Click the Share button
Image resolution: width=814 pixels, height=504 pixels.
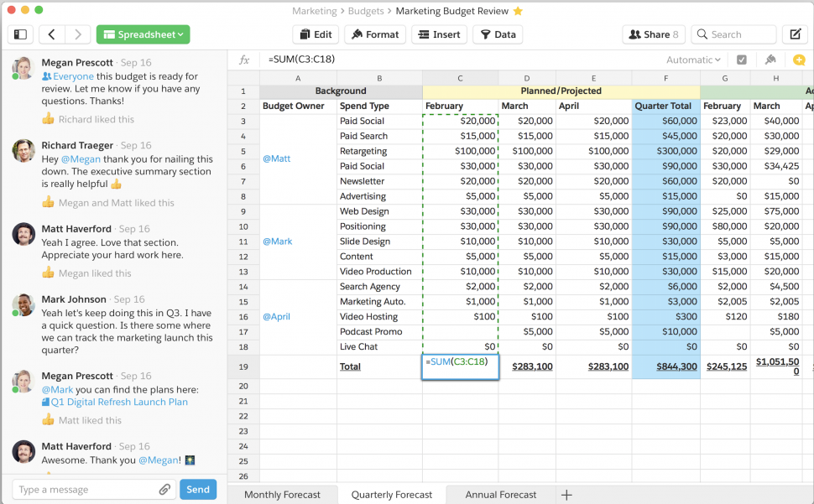(x=654, y=34)
